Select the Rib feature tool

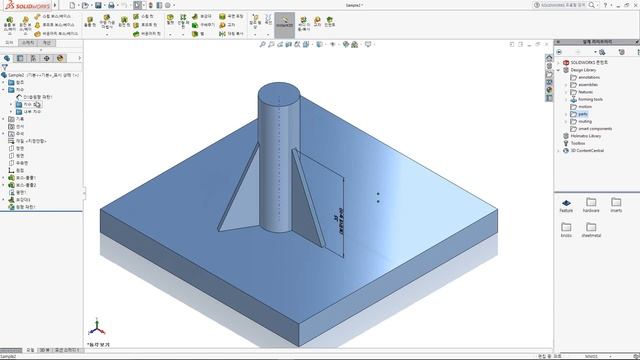click(x=202, y=16)
